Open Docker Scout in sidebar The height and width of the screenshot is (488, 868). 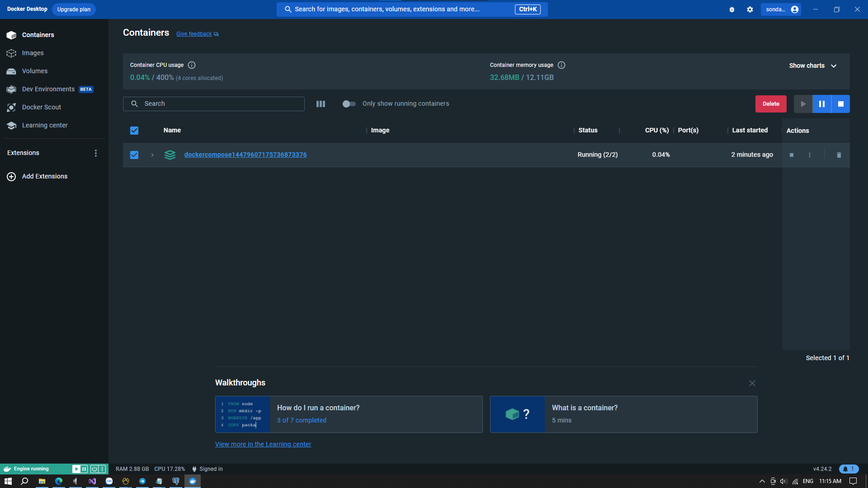click(x=41, y=107)
